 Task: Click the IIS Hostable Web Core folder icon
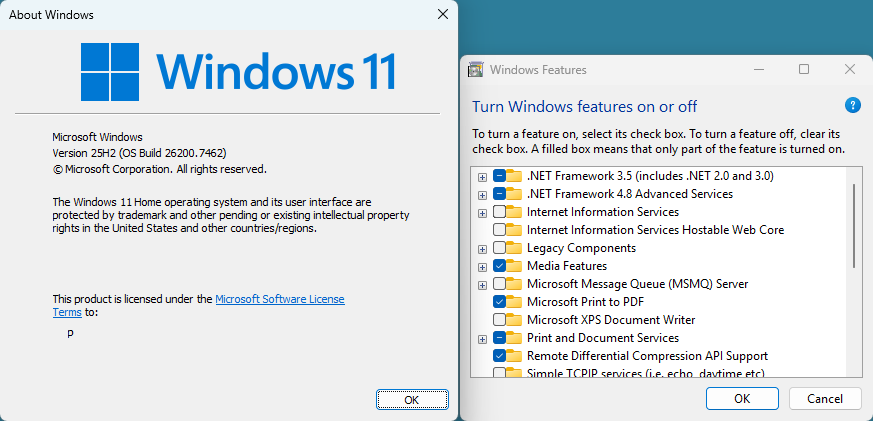[514, 230]
